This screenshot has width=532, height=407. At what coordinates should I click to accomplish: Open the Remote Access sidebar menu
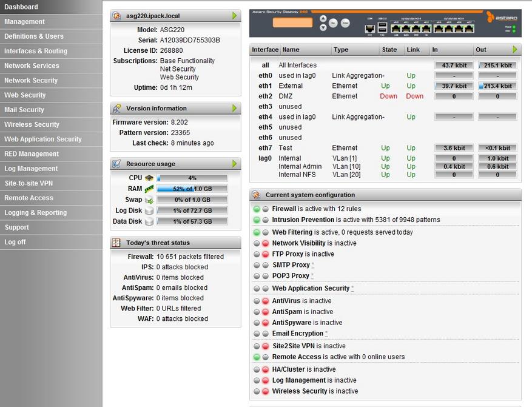click(x=51, y=198)
